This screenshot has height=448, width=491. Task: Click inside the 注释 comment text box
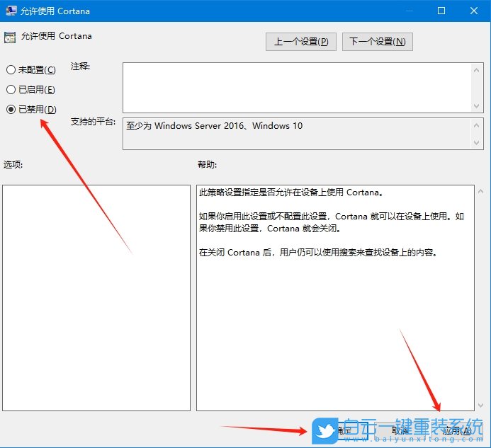tap(297, 88)
